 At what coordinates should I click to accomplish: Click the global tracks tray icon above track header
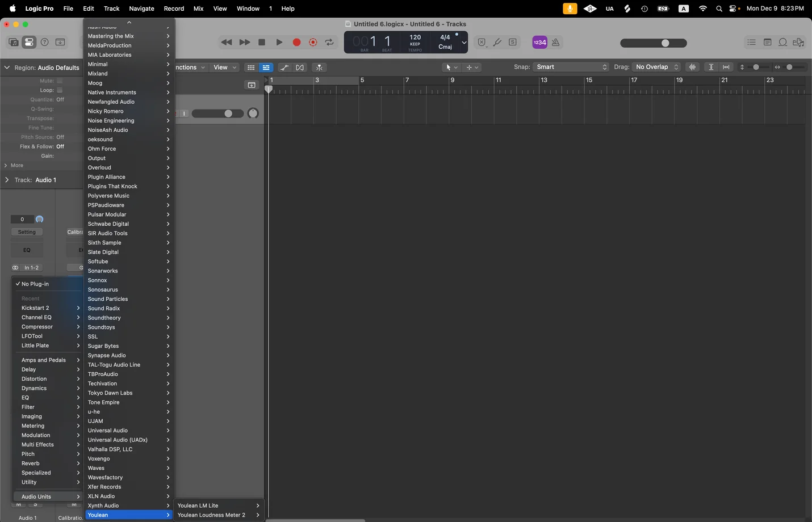(x=252, y=85)
